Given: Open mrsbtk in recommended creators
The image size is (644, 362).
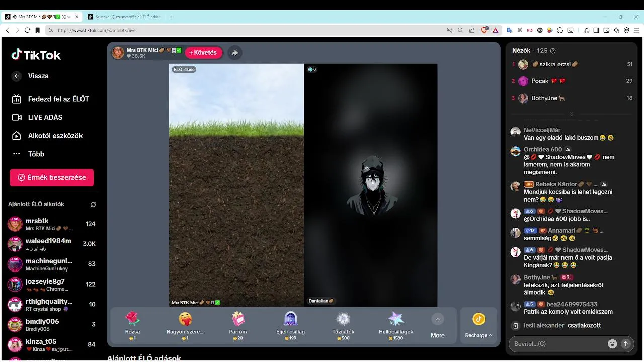Looking at the screenshot, I should 51,224.
